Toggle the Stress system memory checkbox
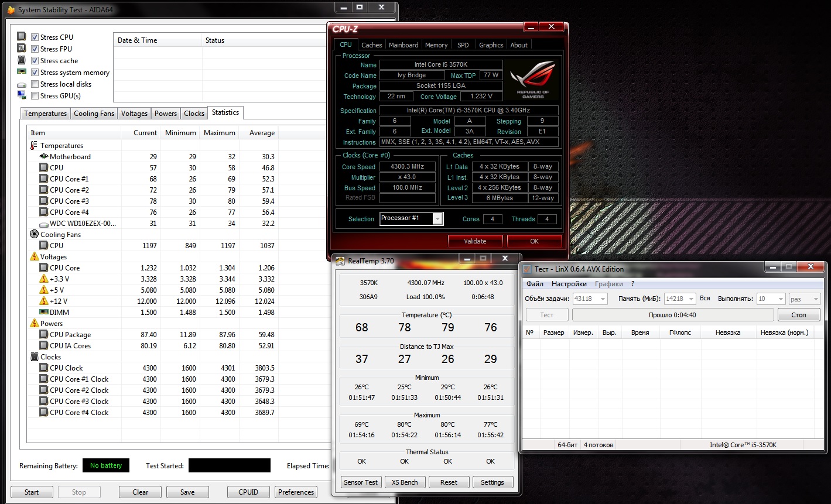 35,72
